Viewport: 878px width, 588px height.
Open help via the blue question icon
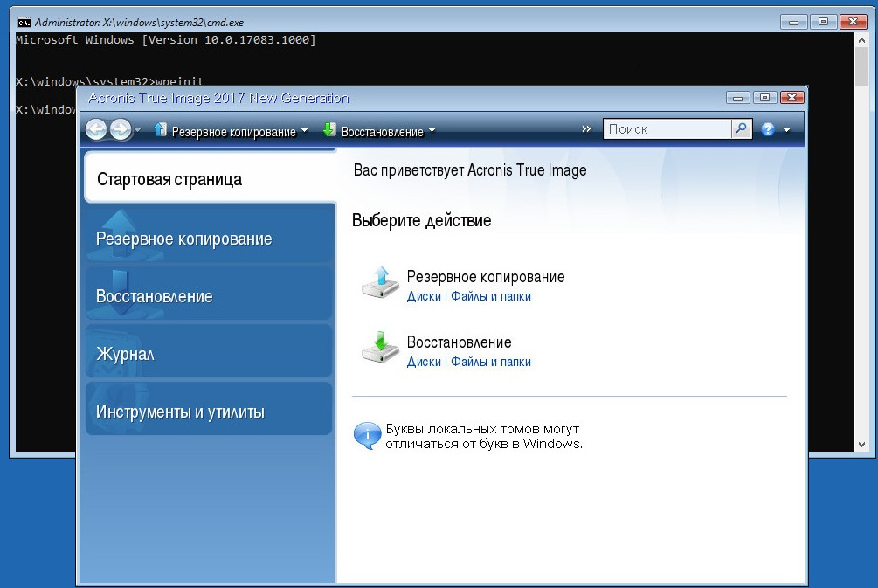[768, 129]
